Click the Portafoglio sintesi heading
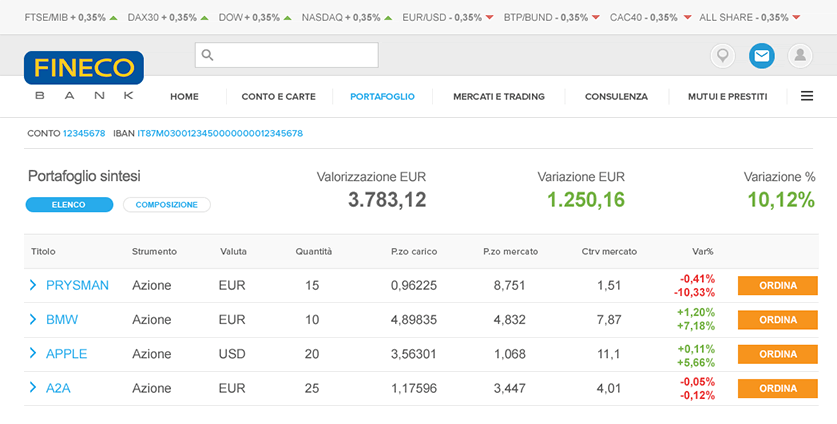Image resolution: width=837 pixels, height=424 pixels. [84, 176]
